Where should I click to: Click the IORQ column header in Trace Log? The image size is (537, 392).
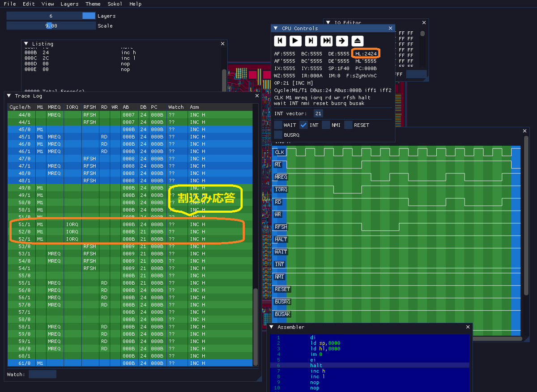click(72, 107)
